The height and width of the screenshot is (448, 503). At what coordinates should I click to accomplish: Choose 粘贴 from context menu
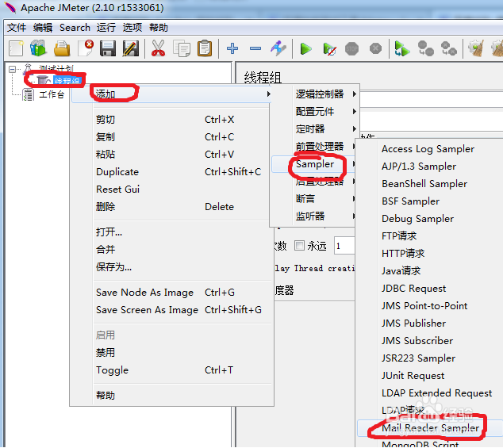[171, 155]
